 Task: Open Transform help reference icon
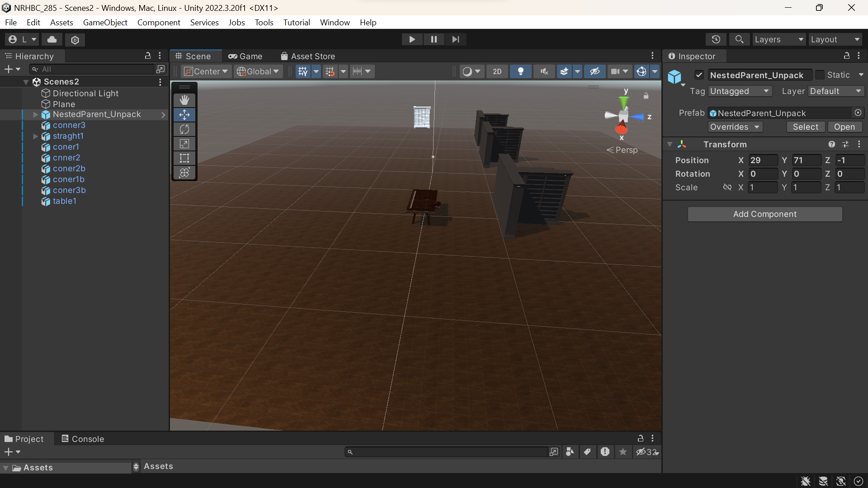pos(832,144)
